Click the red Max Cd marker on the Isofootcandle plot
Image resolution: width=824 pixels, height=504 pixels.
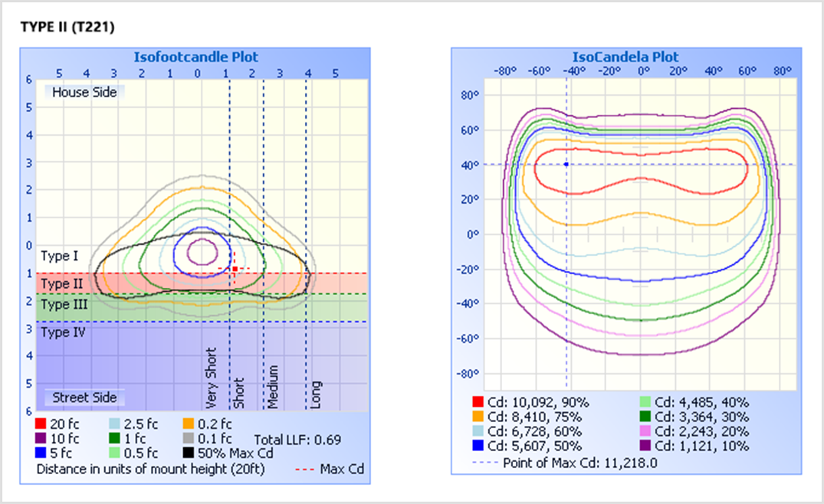[235, 269]
